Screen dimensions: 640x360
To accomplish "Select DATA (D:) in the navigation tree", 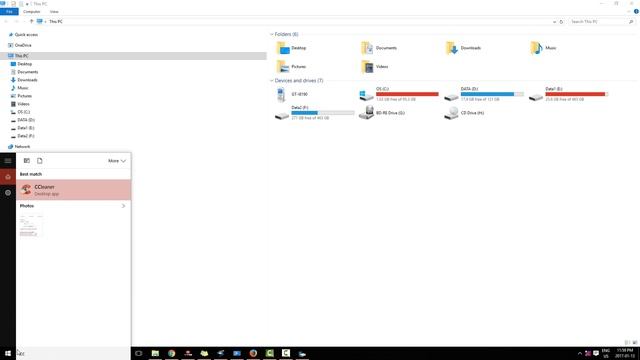I will tap(26, 120).
